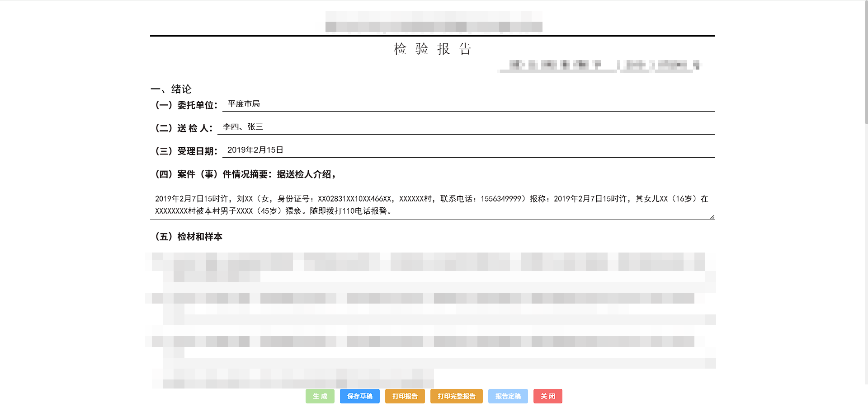Screen dimensions: 868x412
Task: Click the 一、绪论 section heading
Action: click(x=171, y=89)
